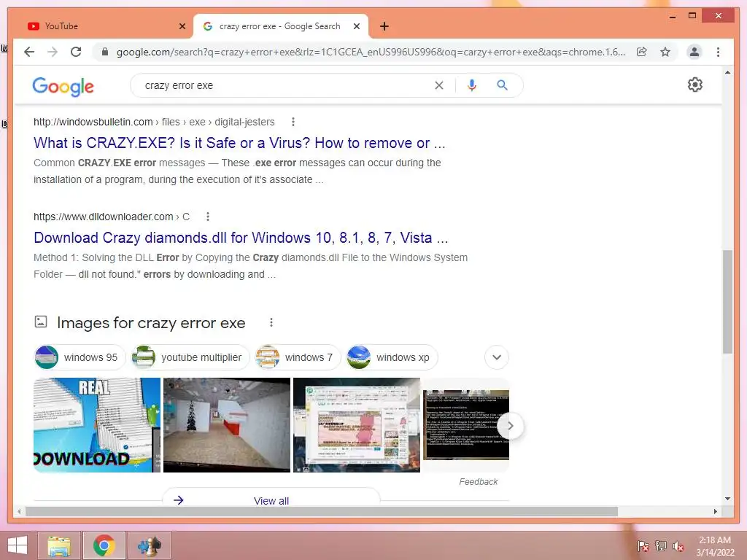The width and height of the screenshot is (747, 560).
Task: Open Google quick settings gear
Action: click(695, 85)
